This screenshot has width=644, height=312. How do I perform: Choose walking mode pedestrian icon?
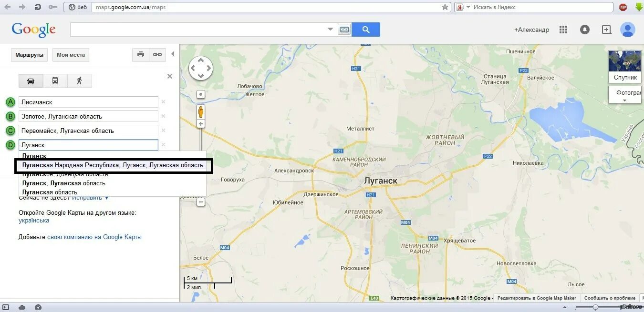(80, 81)
